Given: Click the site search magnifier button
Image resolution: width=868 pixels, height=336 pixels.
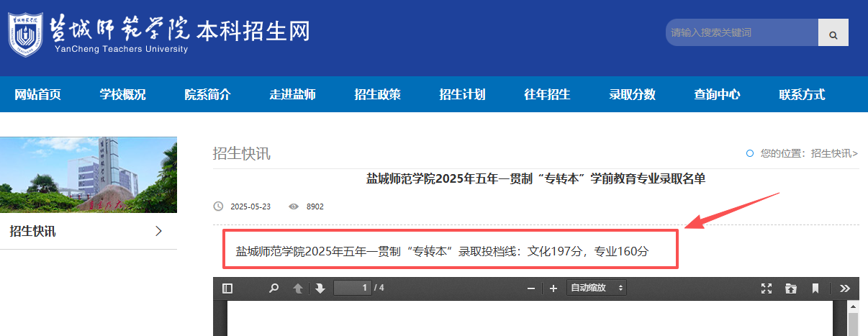Looking at the screenshot, I should coord(833,33).
